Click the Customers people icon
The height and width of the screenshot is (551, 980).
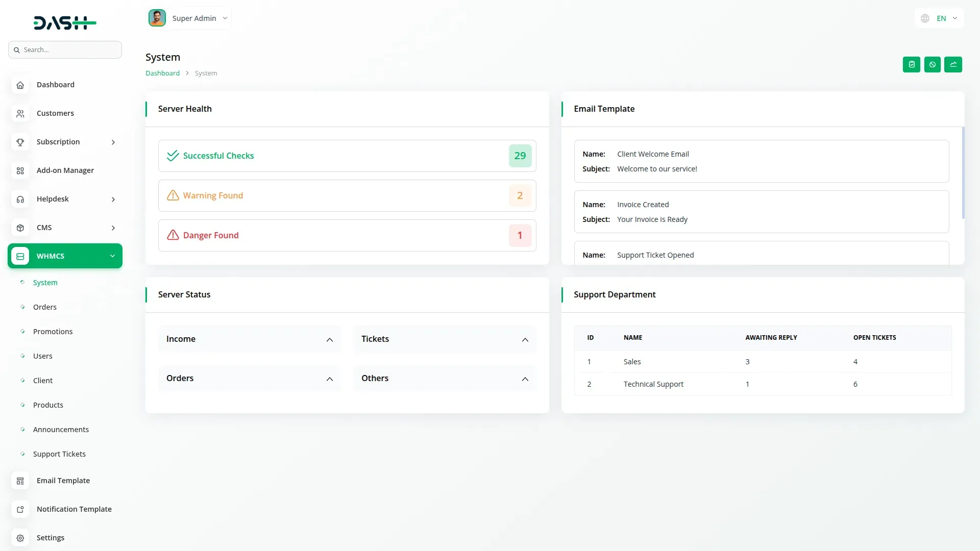[x=20, y=114]
